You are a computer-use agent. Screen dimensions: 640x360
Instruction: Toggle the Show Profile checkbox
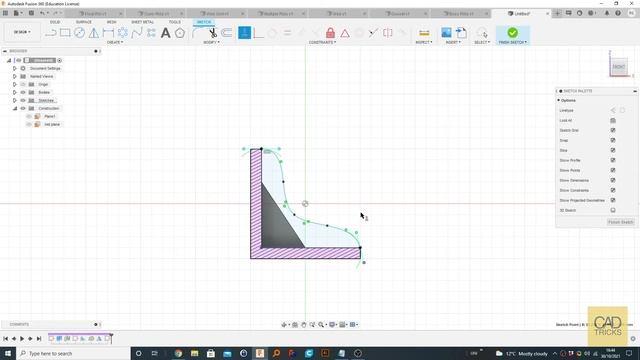[x=613, y=160]
